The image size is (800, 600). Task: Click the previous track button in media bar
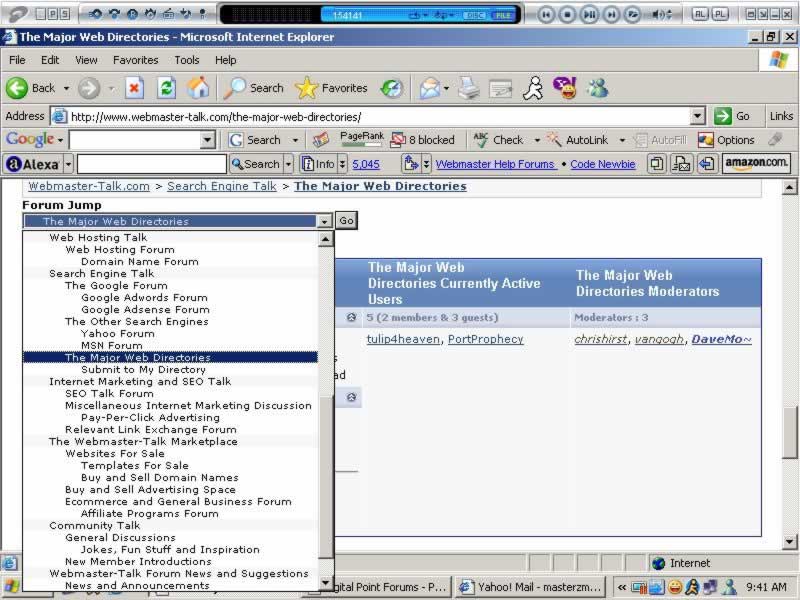(545, 14)
